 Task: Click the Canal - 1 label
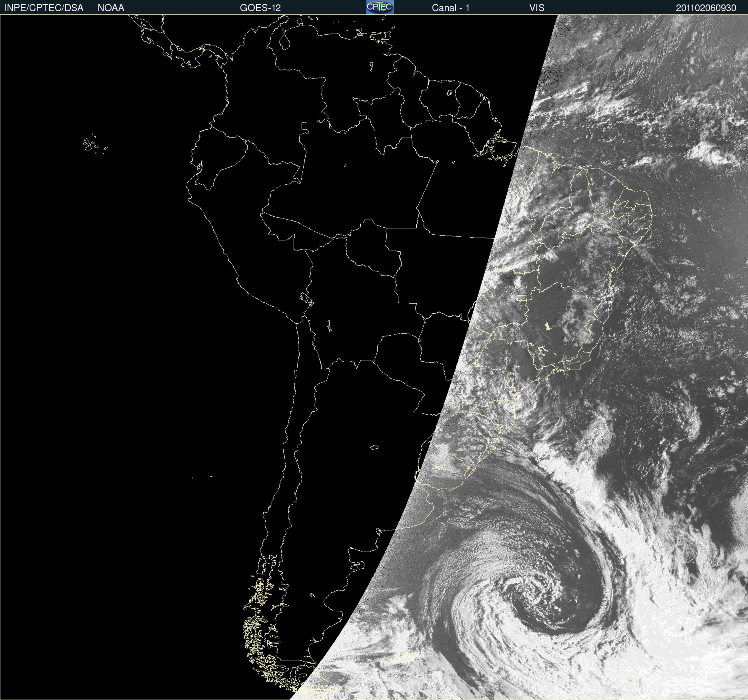coord(451,8)
